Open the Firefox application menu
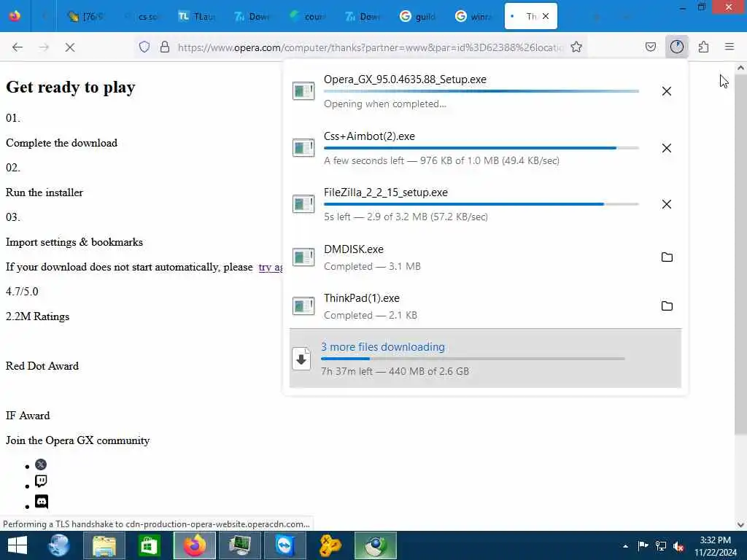747x560 pixels. [729, 47]
